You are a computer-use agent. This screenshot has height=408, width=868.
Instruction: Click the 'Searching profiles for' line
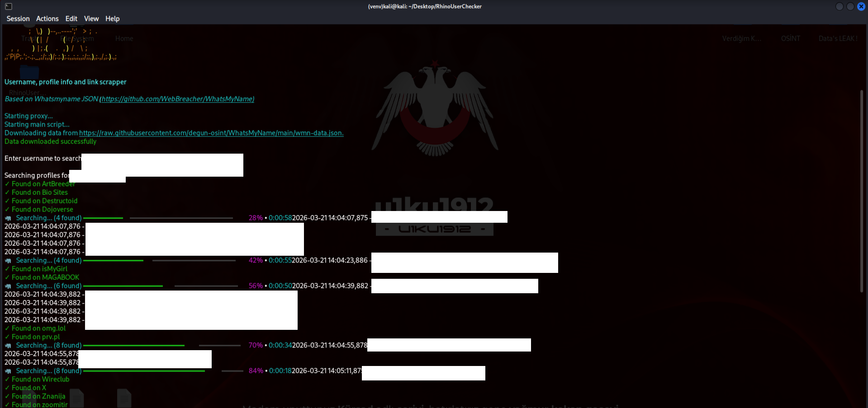[x=37, y=175]
